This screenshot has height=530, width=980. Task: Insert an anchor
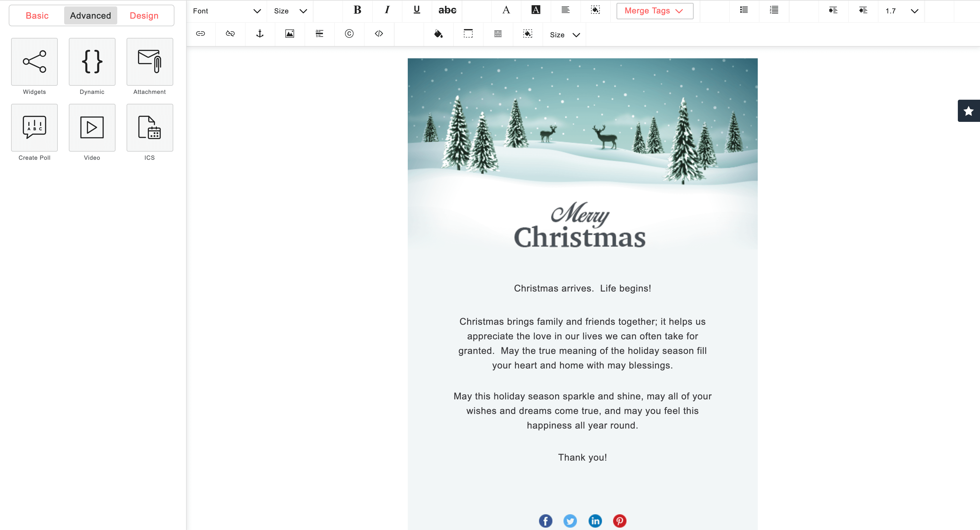pos(260,34)
